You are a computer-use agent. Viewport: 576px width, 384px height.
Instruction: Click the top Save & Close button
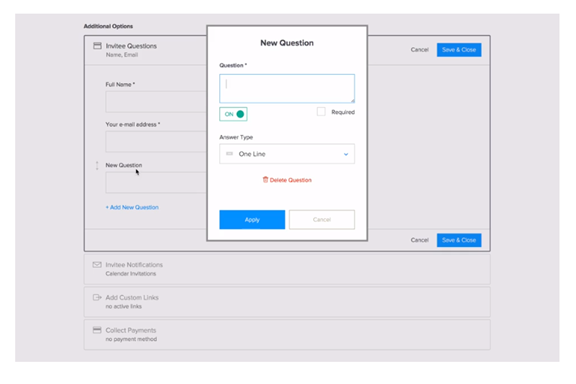click(459, 50)
